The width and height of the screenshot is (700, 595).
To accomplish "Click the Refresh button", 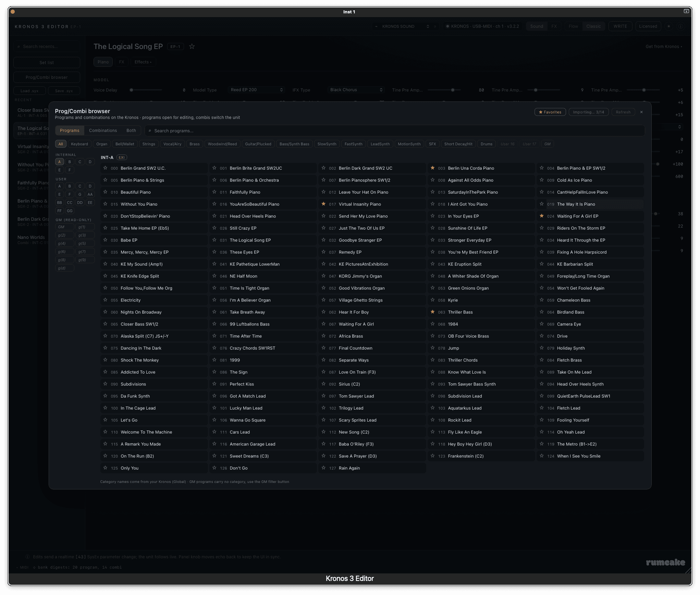I will (x=623, y=112).
